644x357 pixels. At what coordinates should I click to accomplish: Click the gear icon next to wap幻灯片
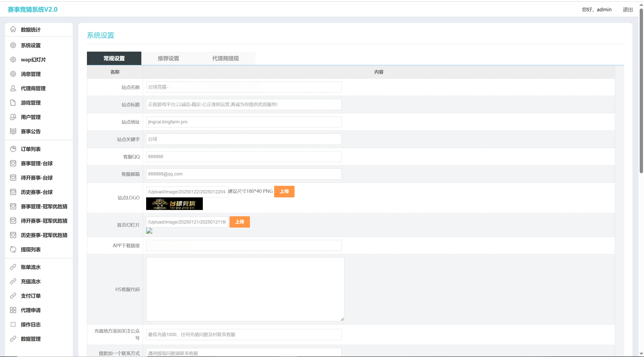(13, 60)
